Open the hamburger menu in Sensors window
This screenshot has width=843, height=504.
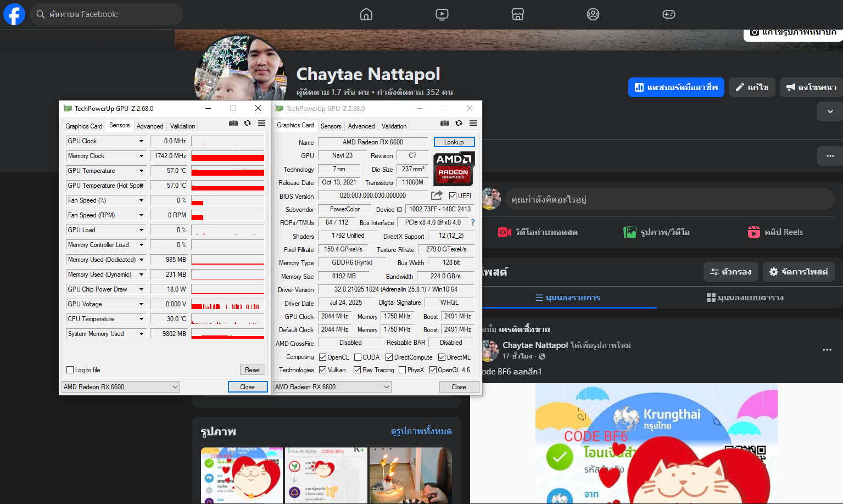262,123
